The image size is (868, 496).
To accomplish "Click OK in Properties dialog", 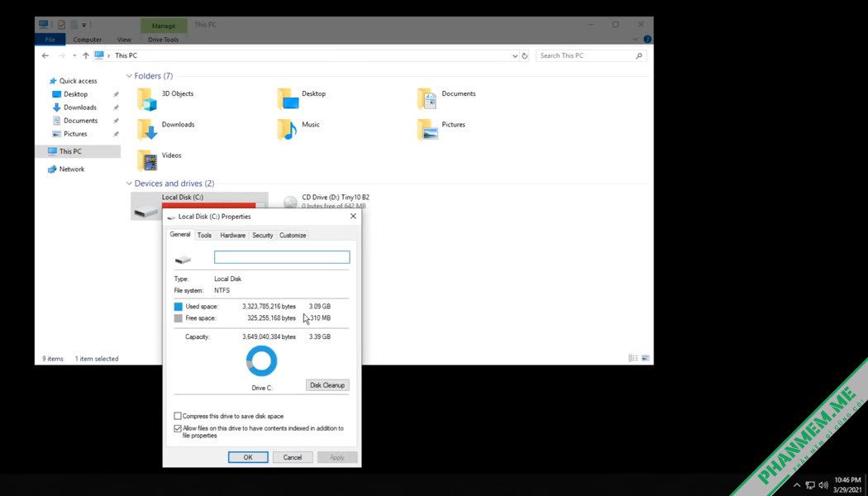I will pos(248,457).
